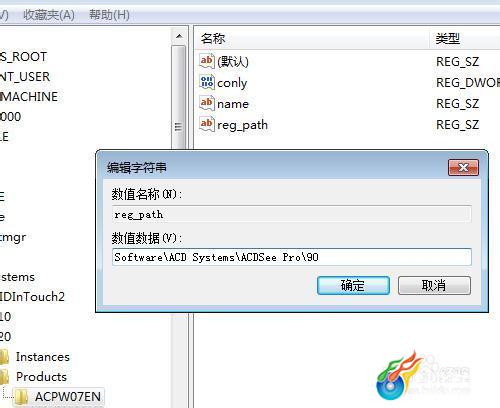
Task: Click the tree pane scroll up arrow
Action: [x=179, y=36]
